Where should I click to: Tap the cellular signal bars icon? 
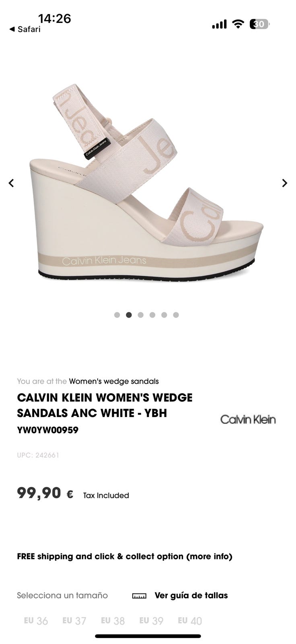[x=219, y=24]
